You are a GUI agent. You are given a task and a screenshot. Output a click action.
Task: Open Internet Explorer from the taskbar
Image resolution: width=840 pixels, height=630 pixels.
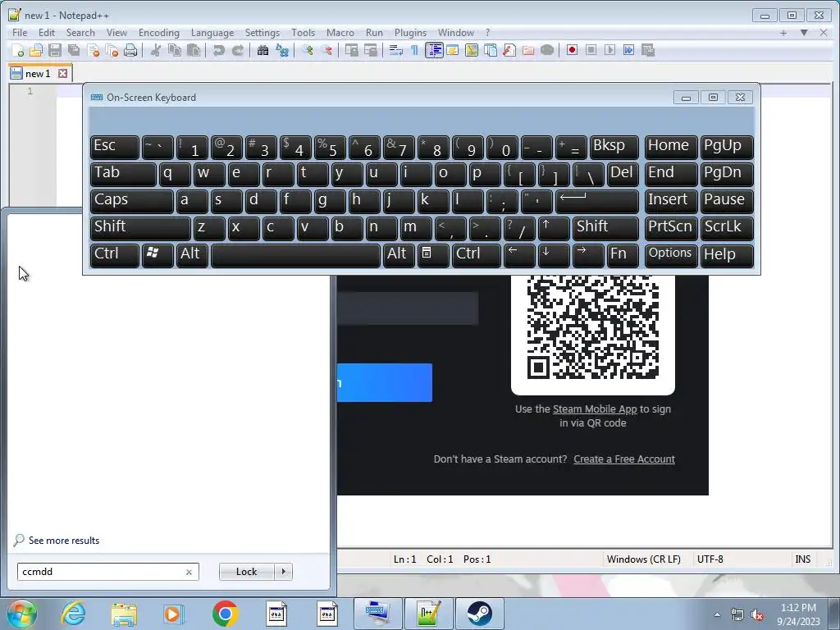click(73, 614)
